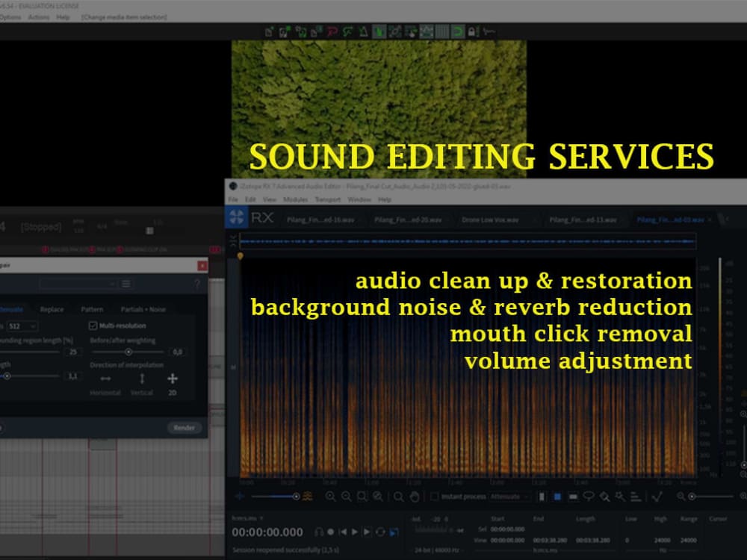Select the frequency selection tool
Viewport: 747px width, 560px height.
tap(573, 497)
